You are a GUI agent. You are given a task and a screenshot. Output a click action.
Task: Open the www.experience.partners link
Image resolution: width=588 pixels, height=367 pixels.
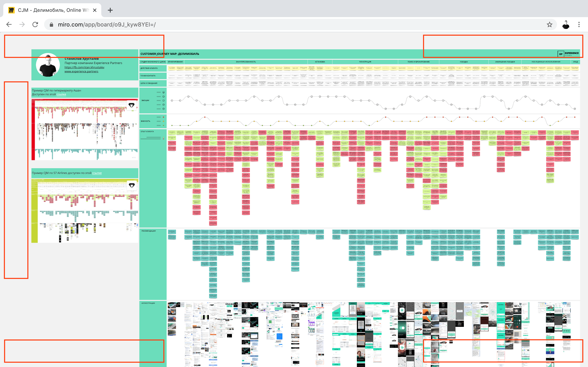[81, 71]
